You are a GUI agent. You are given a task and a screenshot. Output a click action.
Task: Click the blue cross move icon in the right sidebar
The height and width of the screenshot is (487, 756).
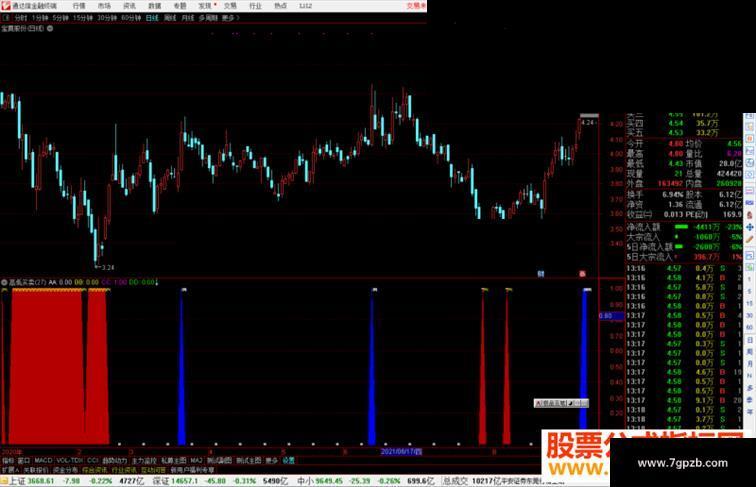click(x=750, y=227)
